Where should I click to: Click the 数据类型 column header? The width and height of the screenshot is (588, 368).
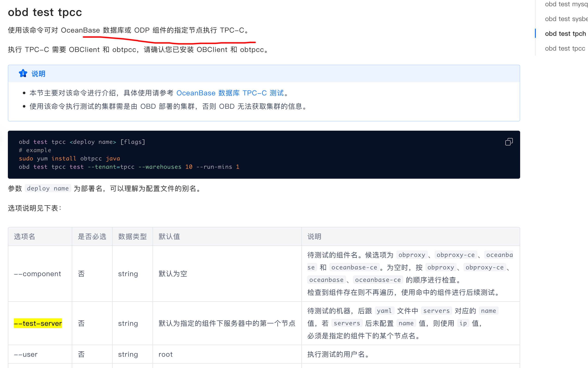pos(132,237)
